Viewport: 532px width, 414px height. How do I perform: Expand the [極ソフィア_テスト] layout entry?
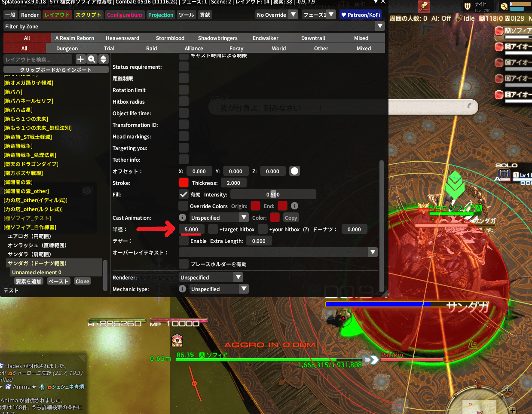pyautogui.click(x=27, y=218)
